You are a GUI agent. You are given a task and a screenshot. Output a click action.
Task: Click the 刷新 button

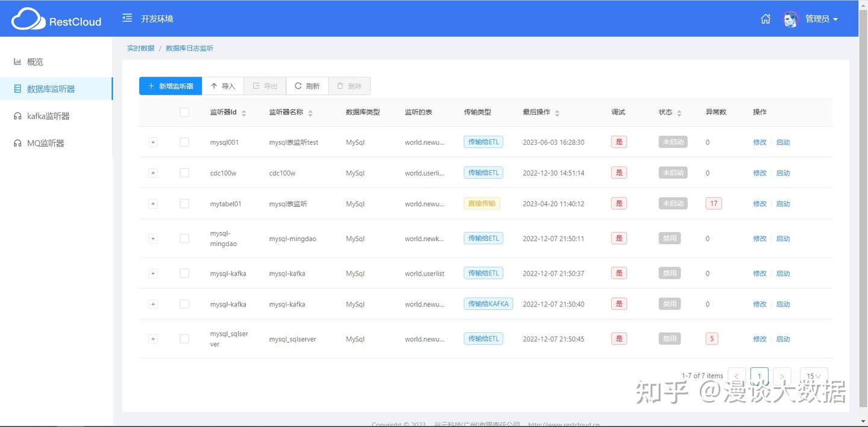pyautogui.click(x=307, y=86)
